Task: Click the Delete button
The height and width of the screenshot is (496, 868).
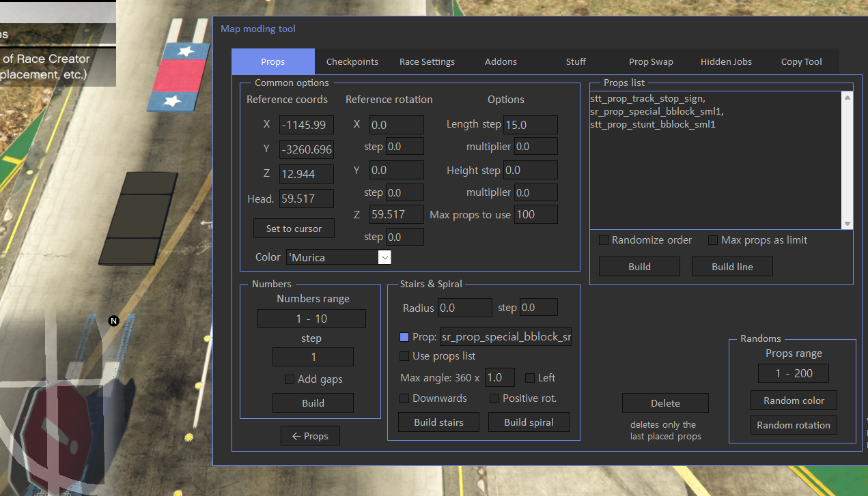Action: coord(665,403)
